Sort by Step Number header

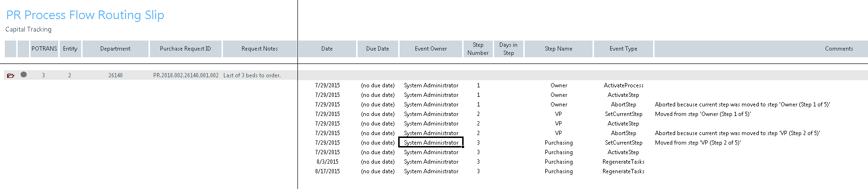tap(478, 49)
